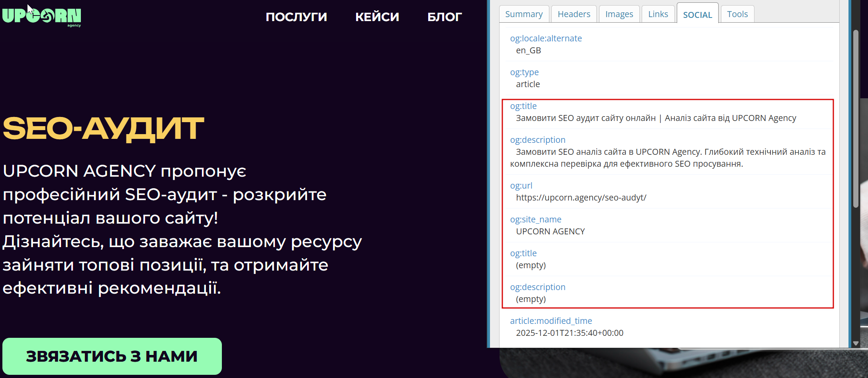
Task: Switch to the Headers tab
Action: [574, 14]
